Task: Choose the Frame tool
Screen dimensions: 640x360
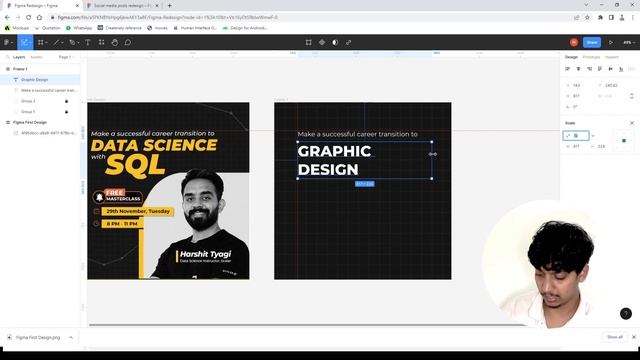Action: point(40,42)
